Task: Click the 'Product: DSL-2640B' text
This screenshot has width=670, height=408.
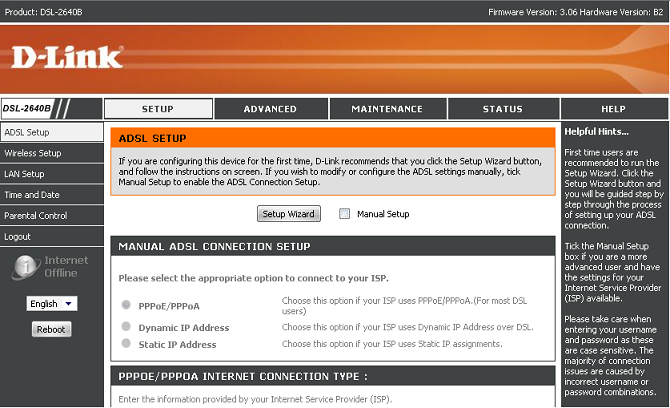Action: point(43,12)
